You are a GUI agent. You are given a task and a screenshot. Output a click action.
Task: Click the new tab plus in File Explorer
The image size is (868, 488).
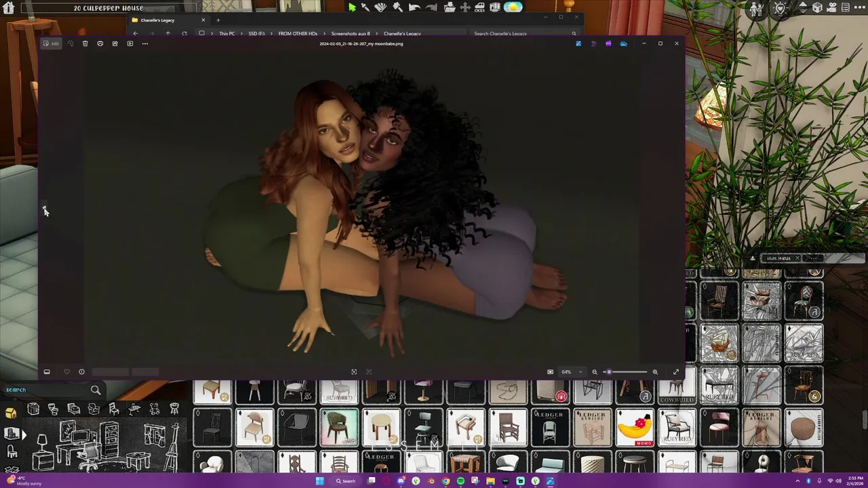click(x=218, y=20)
